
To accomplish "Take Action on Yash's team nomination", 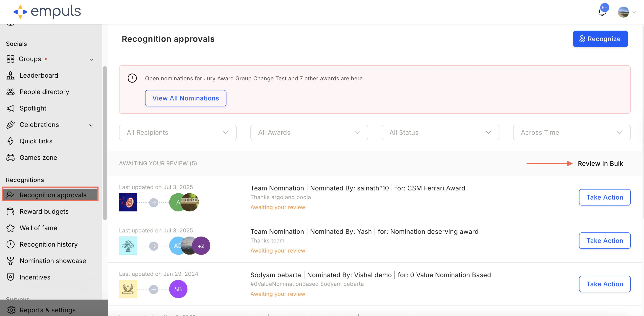I will pyautogui.click(x=605, y=241).
